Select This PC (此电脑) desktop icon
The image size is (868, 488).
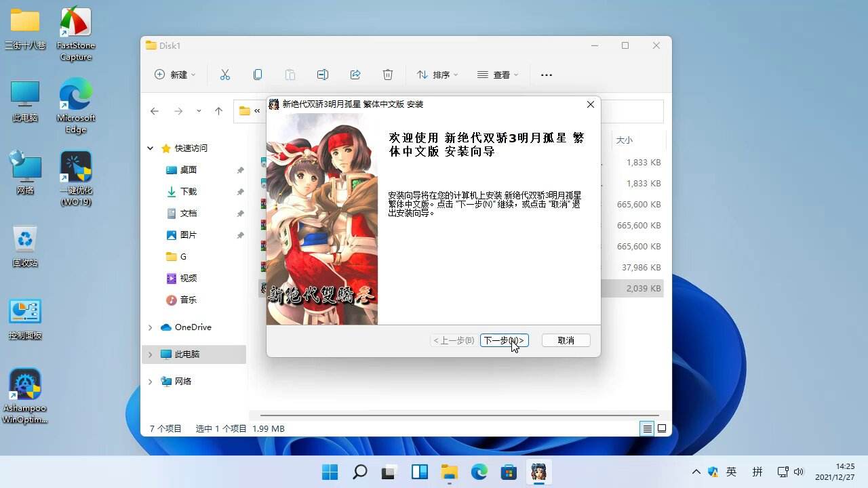25,102
